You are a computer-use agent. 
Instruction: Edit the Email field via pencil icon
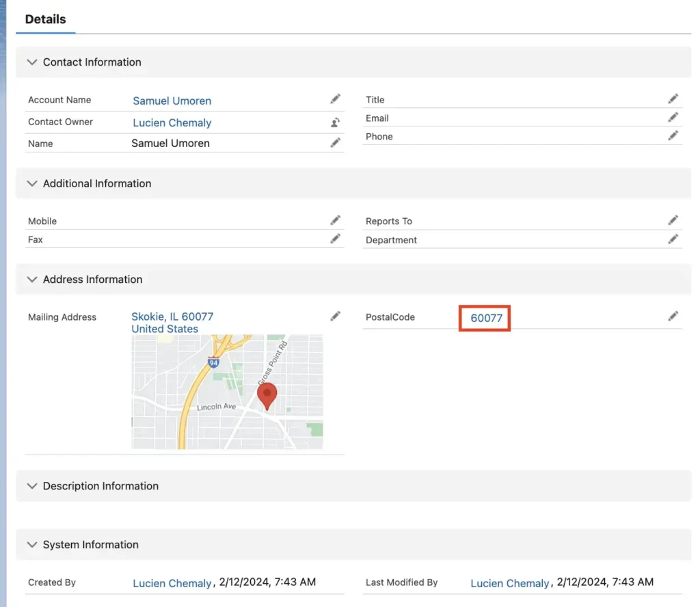(x=673, y=118)
